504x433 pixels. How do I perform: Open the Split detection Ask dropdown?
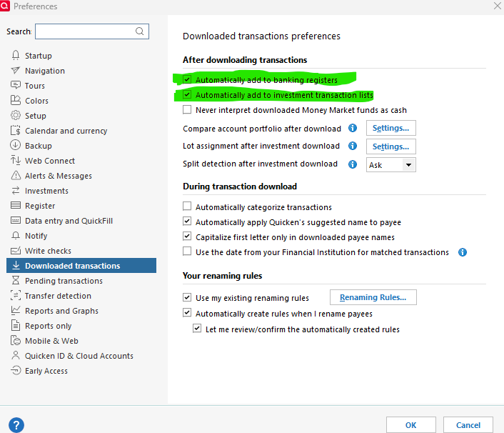click(391, 165)
